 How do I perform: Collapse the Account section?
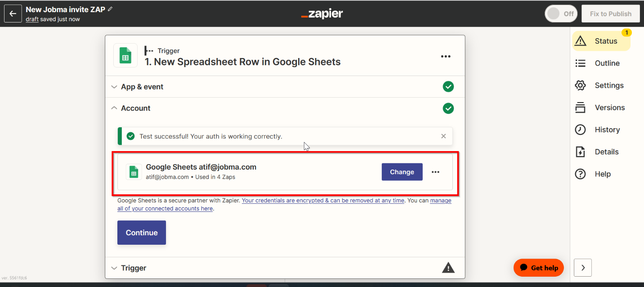tap(285, 108)
